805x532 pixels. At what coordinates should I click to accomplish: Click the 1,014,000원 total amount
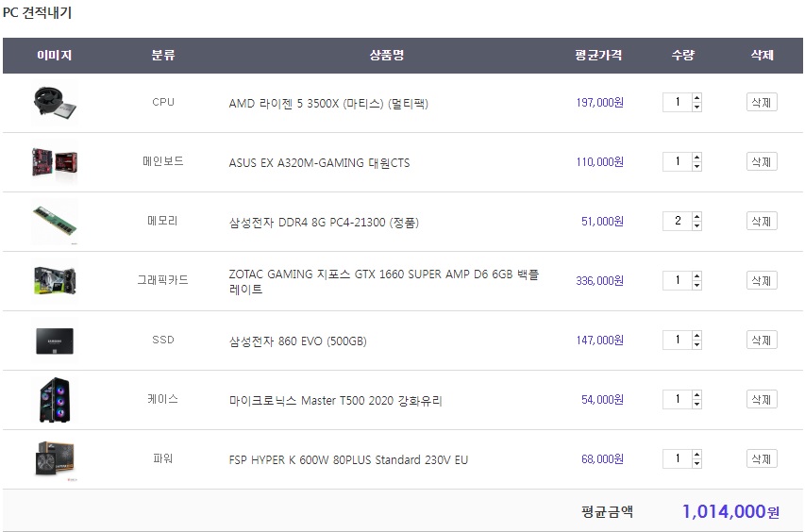(730, 511)
